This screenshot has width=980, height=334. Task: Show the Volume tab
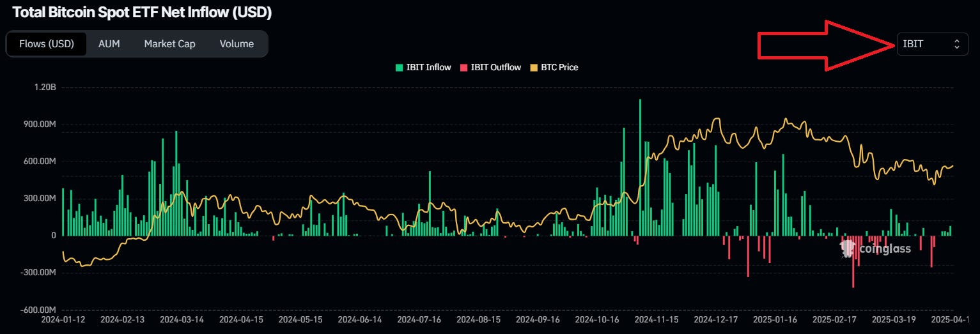[x=237, y=44]
